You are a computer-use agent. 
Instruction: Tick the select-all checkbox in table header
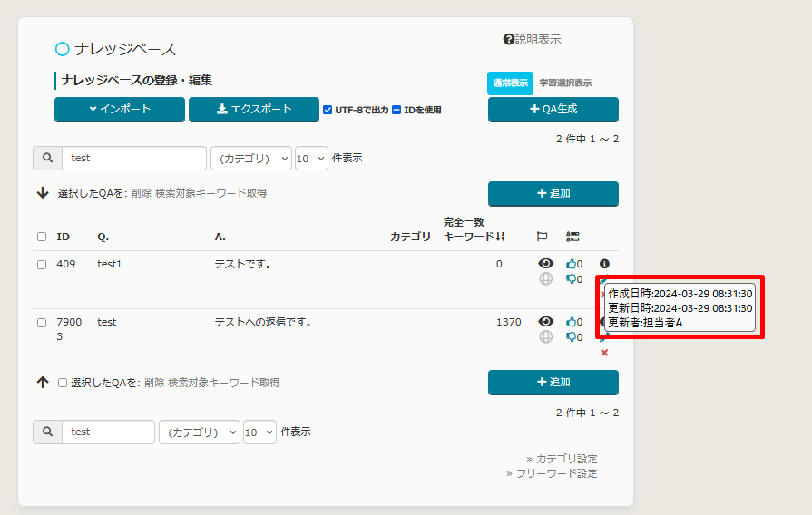pos(42,237)
